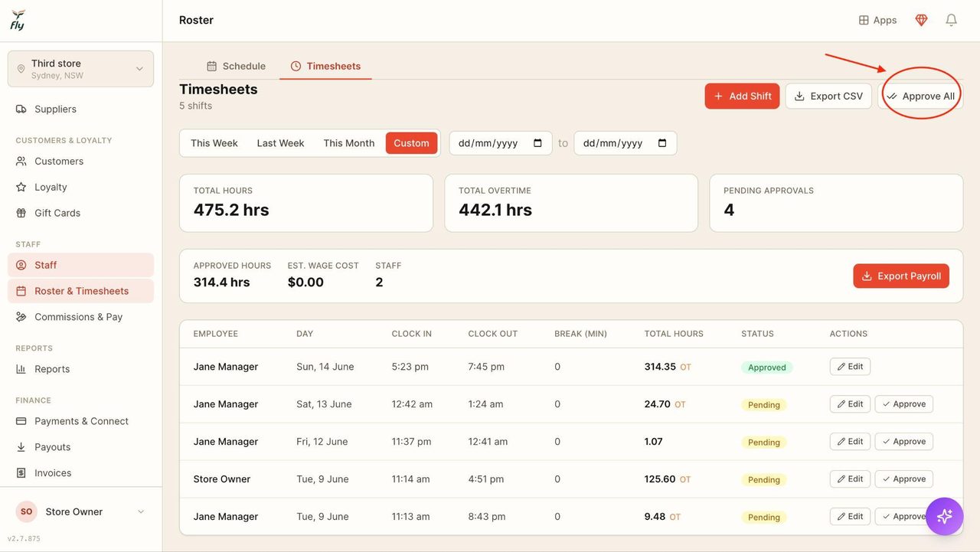Click Export Payroll button
Image resolution: width=980 pixels, height=552 pixels.
pos(901,276)
